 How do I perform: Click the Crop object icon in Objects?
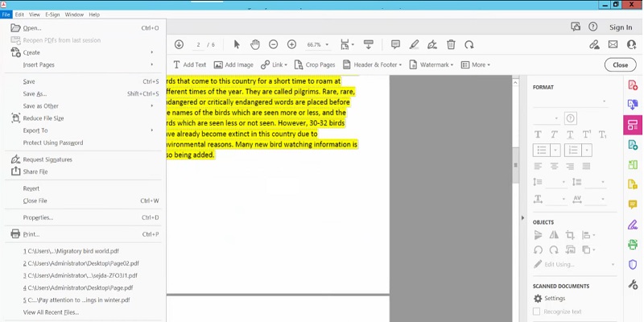click(570, 235)
